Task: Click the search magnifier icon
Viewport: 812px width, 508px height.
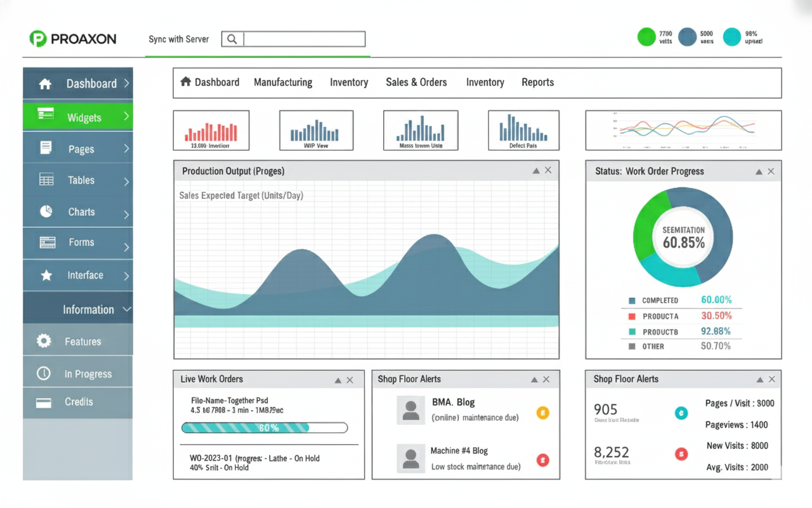Action: tap(232, 39)
